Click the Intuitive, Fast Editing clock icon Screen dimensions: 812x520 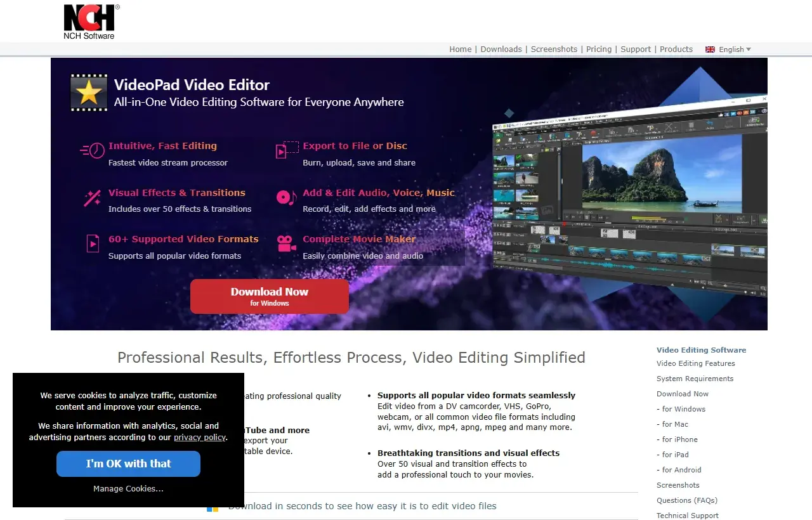click(92, 151)
